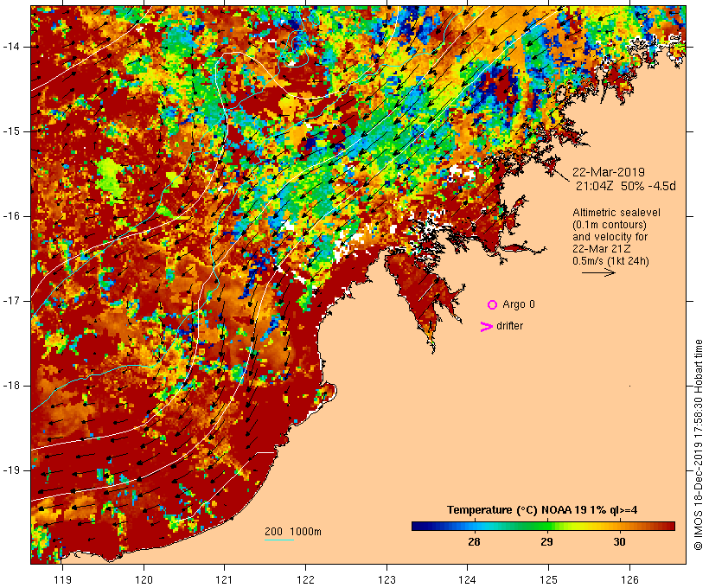Image resolution: width=709 pixels, height=588 pixels.
Task: Click the 124 longitude axis label
Action: tap(468, 579)
